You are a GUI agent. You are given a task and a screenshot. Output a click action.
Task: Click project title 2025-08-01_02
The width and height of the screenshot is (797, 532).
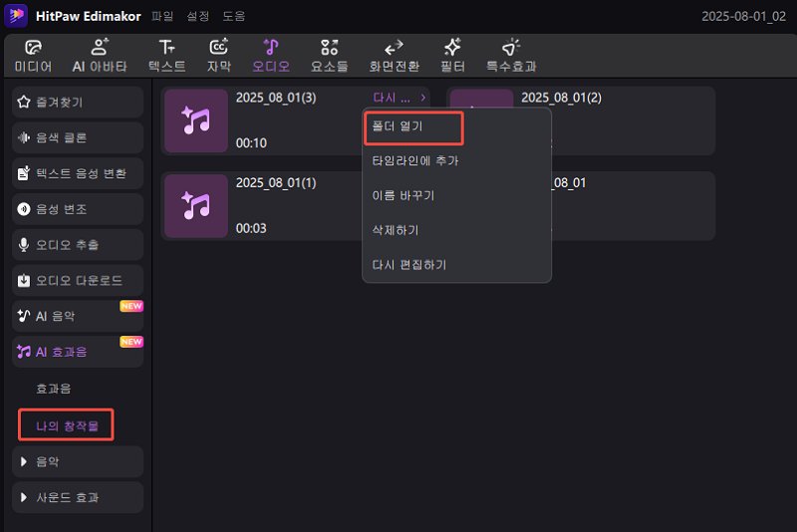(x=743, y=16)
